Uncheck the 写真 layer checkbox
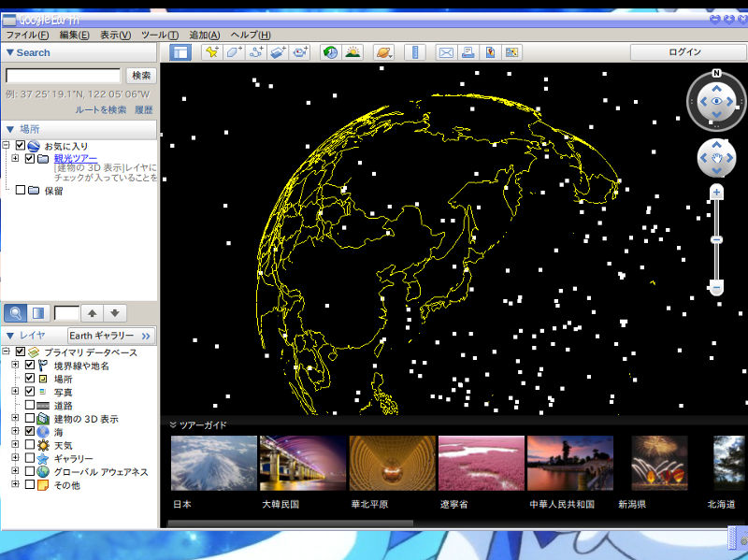Image resolution: width=748 pixels, height=560 pixels. tap(30, 392)
